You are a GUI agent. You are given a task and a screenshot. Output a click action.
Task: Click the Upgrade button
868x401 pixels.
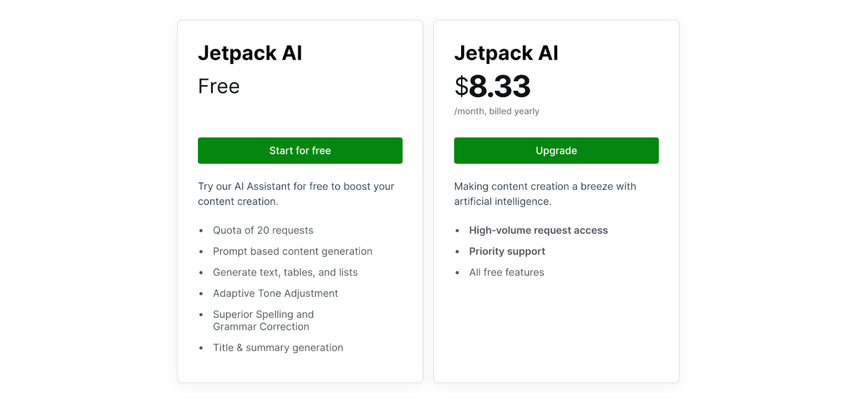[556, 150]
